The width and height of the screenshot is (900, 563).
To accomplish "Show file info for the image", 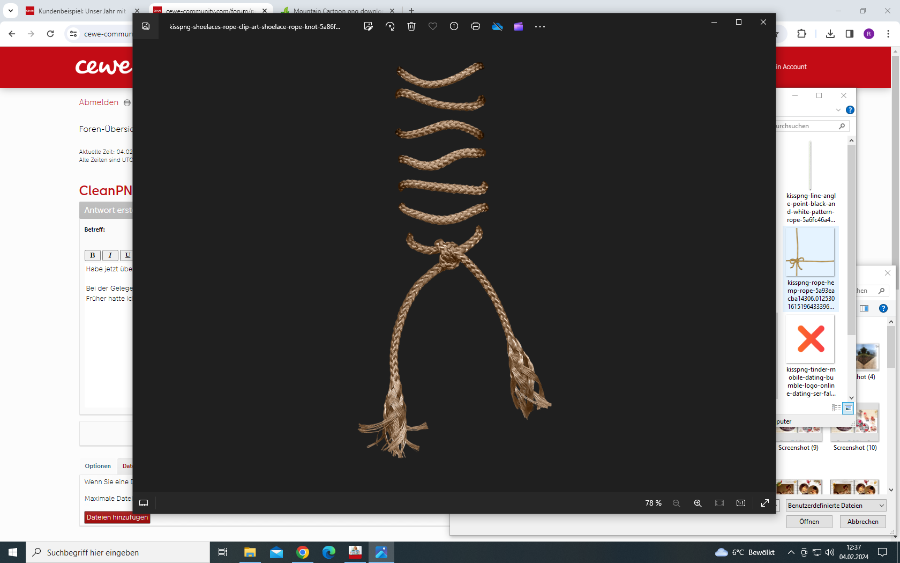I will (x=454, y=26).
